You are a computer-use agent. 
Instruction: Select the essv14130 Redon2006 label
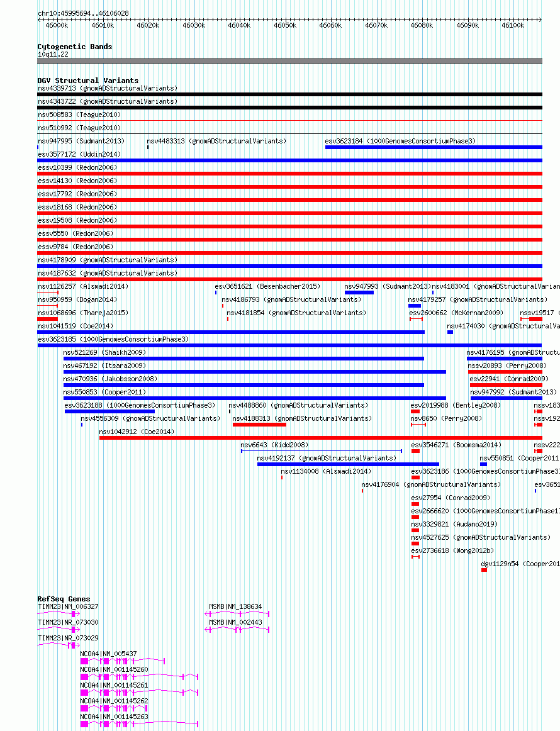pos(77,181)
